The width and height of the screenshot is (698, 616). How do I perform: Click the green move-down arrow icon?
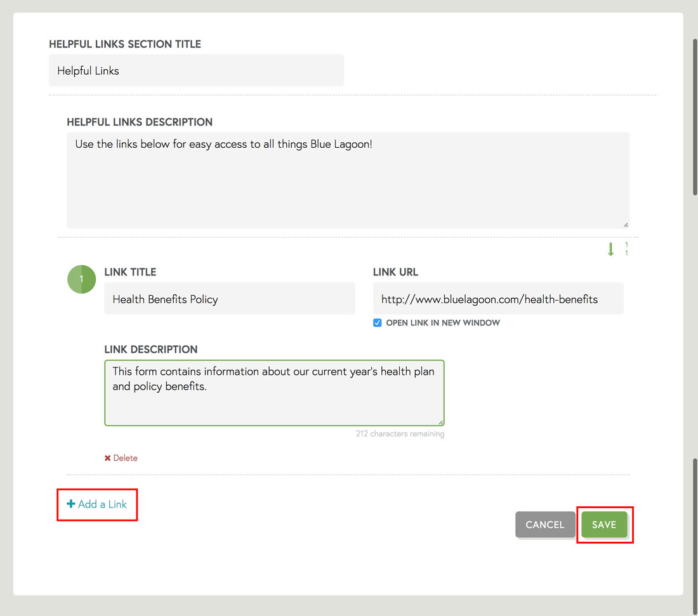coord(611,249)
